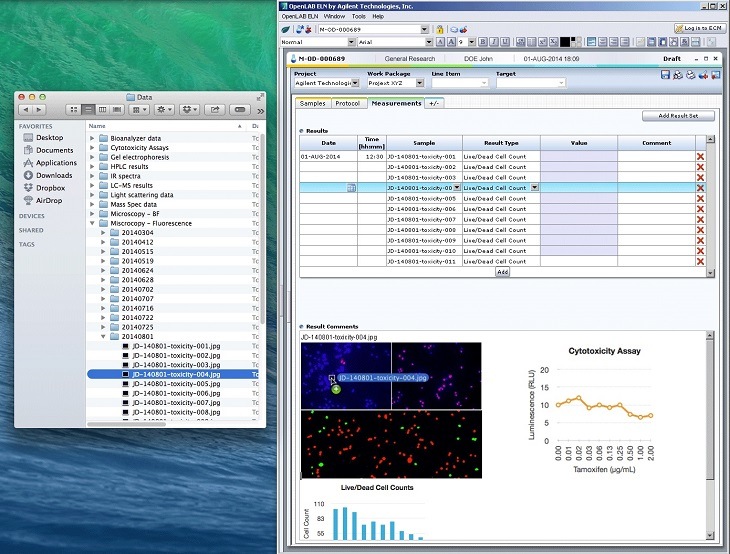This screenshot has width=730, height=554.
Task: Click the Finder share icon
Action: tap(215, 110)
